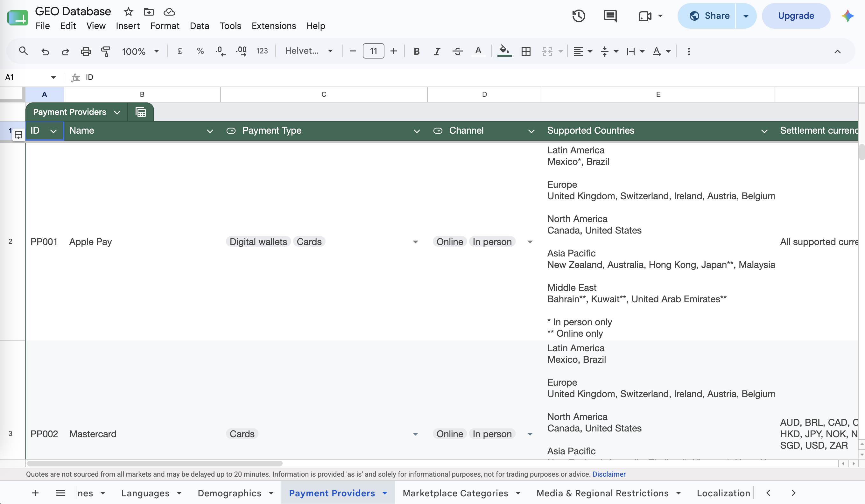Open Gemini sparkle icon
The image size is (865, 504).
click(847, 16)
